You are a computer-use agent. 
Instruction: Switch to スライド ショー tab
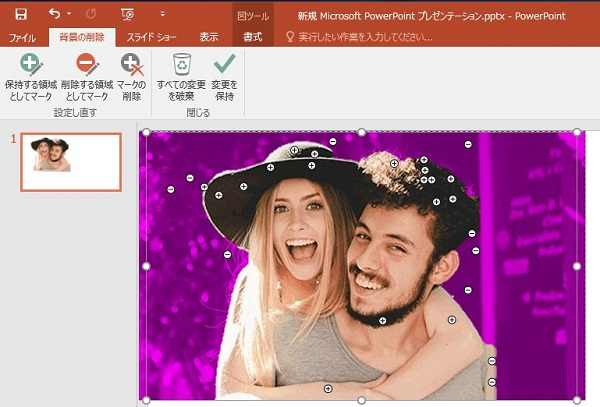pos(151,37)
